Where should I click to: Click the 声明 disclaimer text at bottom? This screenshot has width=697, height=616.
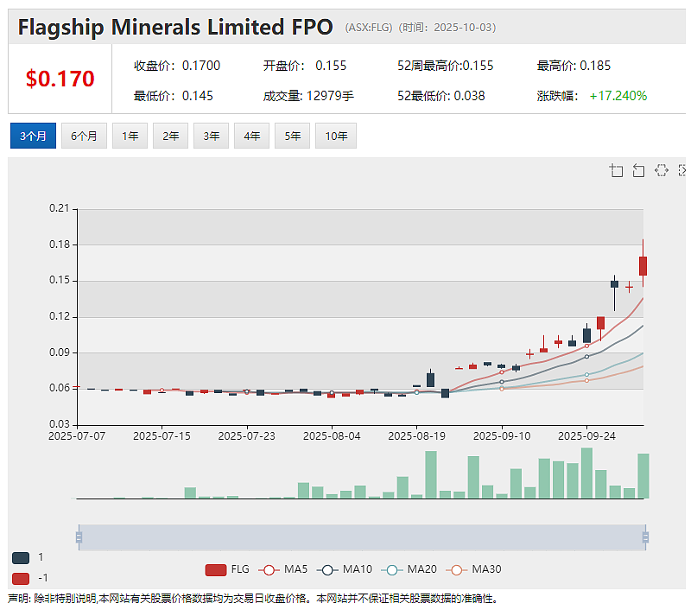[252, 599]
